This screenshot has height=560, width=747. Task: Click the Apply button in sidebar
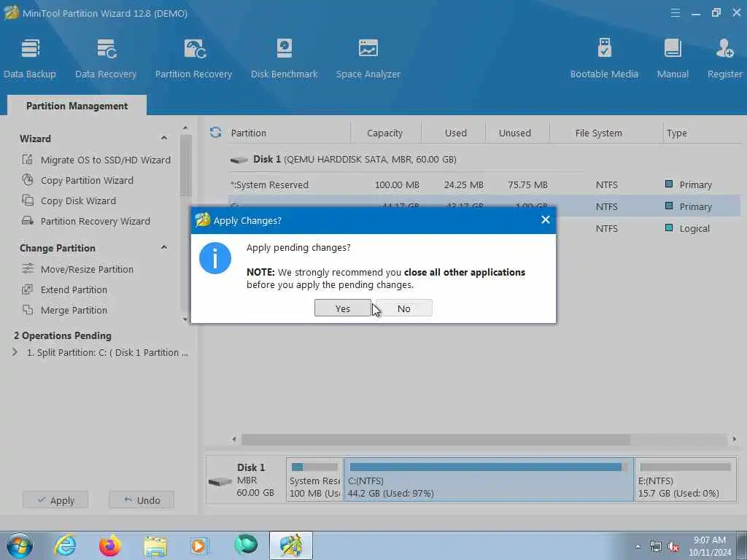click(55, 500)
